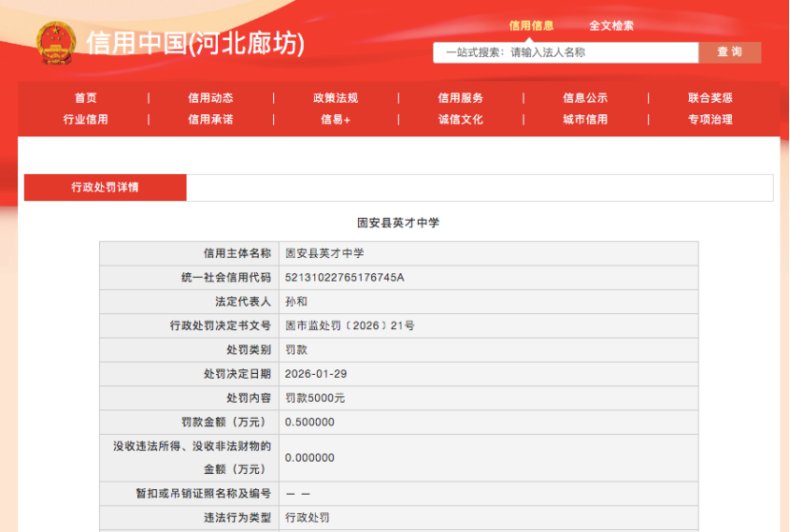Open the 首页 menu item

click(86, 97)
